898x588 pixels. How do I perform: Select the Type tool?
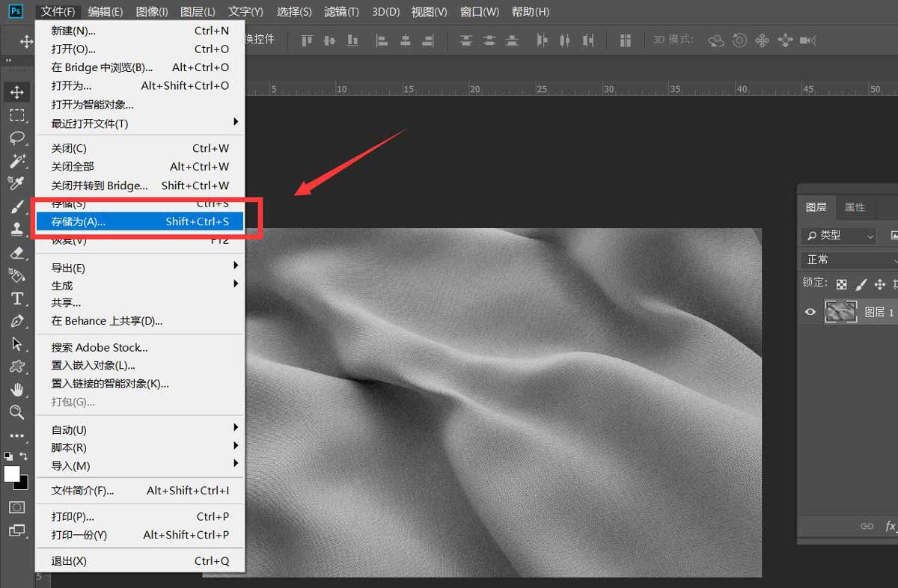point(16,298)
